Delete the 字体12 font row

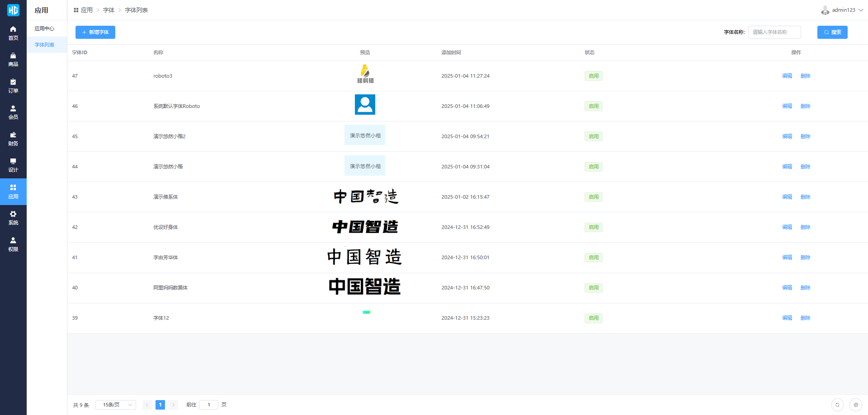[x=805, y=318]
